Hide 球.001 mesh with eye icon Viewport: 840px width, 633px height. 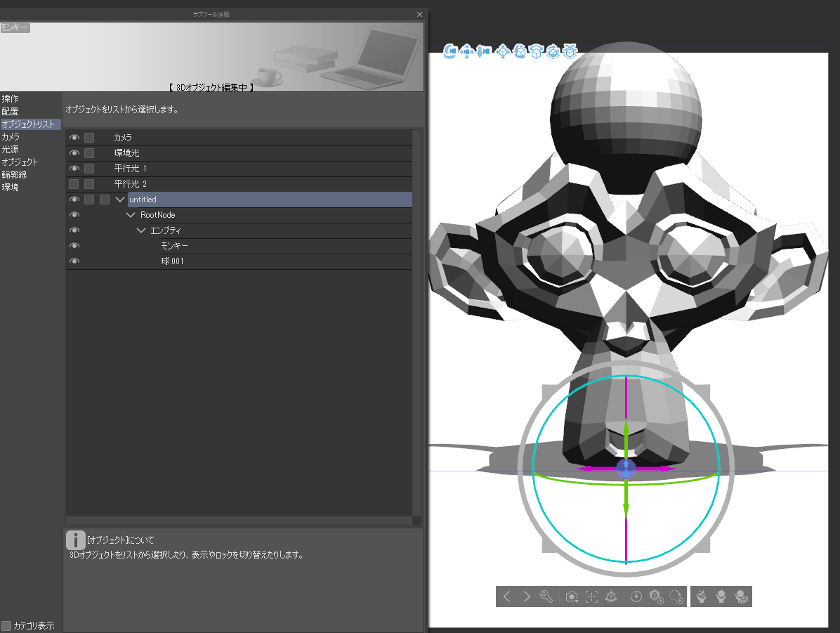coord(74,261)
